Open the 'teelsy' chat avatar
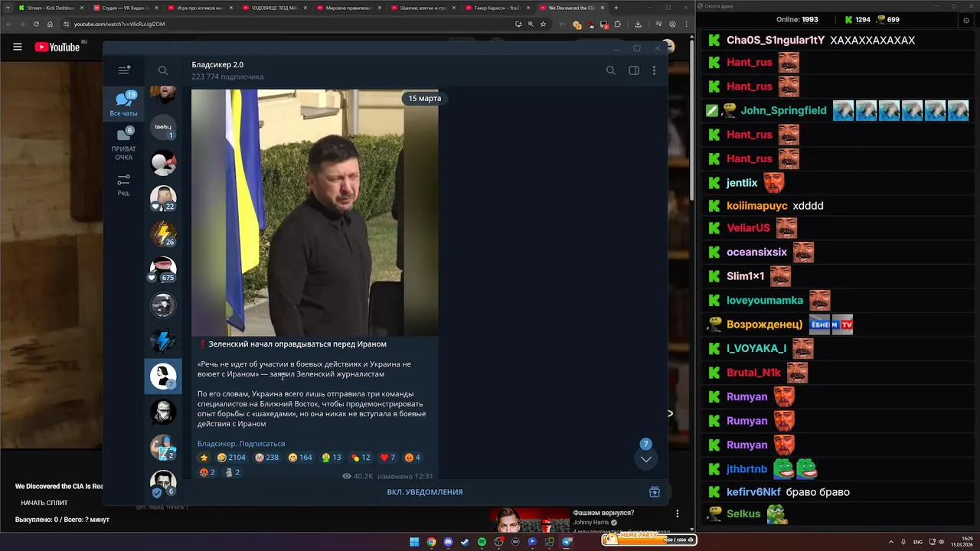Image resolution: width=980 pixels, height=551 pixels. tap(163, 127)
